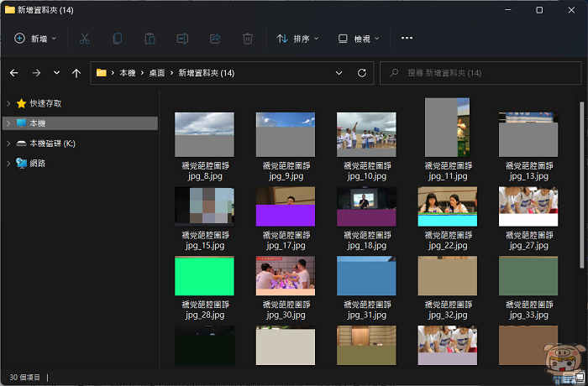Go up one folder level

point(76,73)
